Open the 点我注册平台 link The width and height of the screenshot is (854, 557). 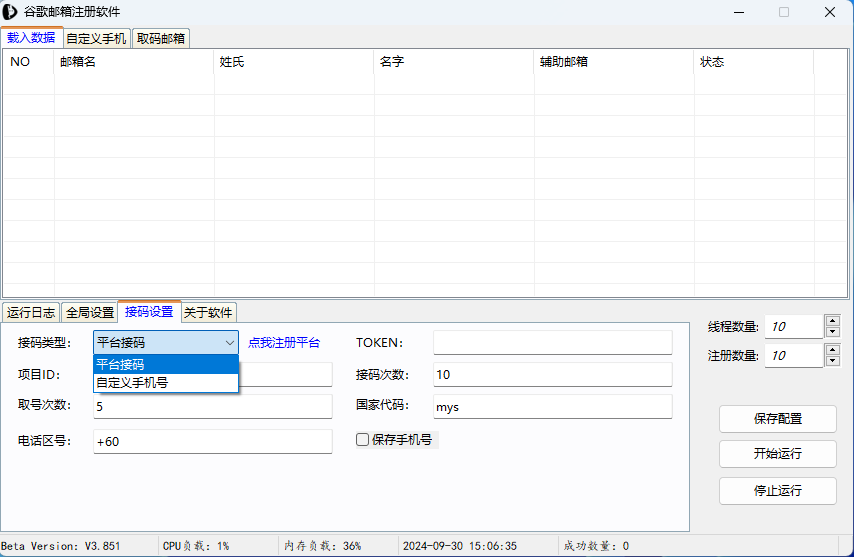coord(284,343)
